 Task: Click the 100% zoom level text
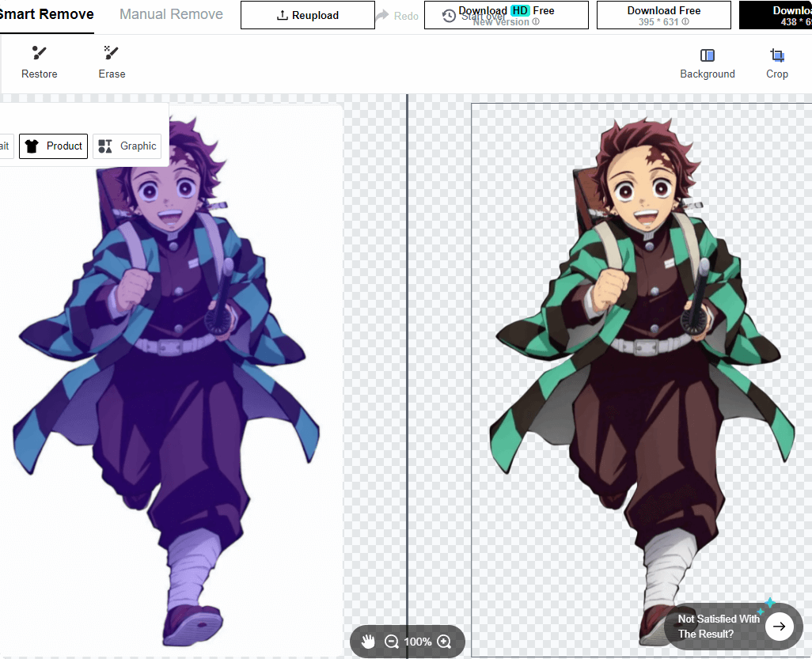[418, 642]
